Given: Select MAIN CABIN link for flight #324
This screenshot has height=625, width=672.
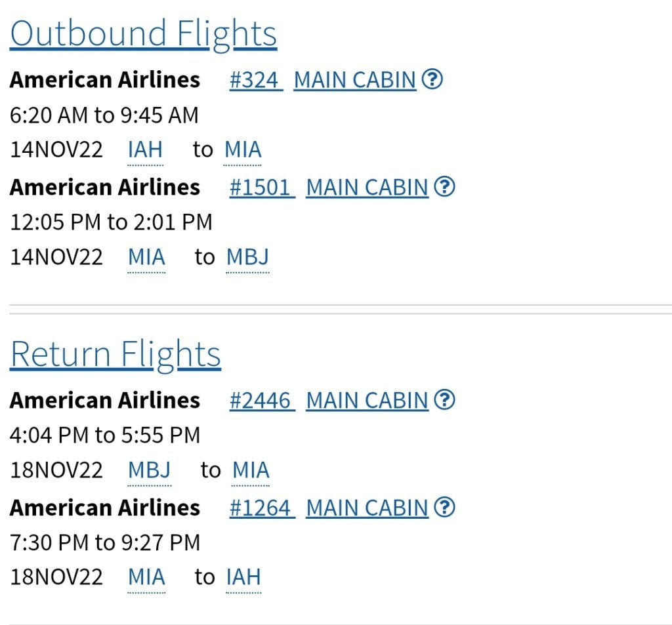Looking at the screenshot, I should (x=355, y=80).
